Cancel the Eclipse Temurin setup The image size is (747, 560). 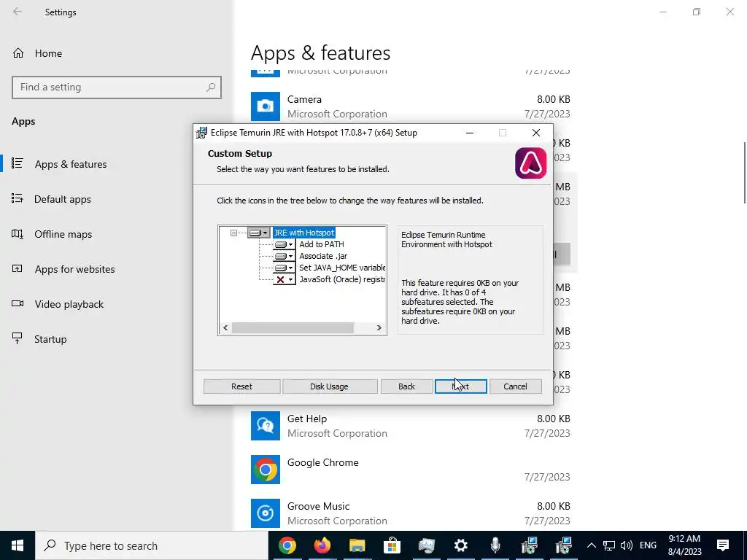pos(516,386)
